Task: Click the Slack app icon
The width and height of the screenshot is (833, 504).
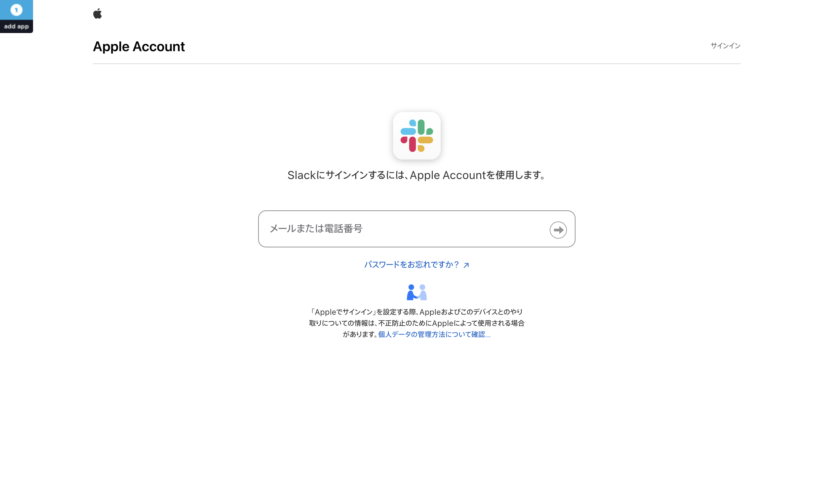Action: click(416, 135)
